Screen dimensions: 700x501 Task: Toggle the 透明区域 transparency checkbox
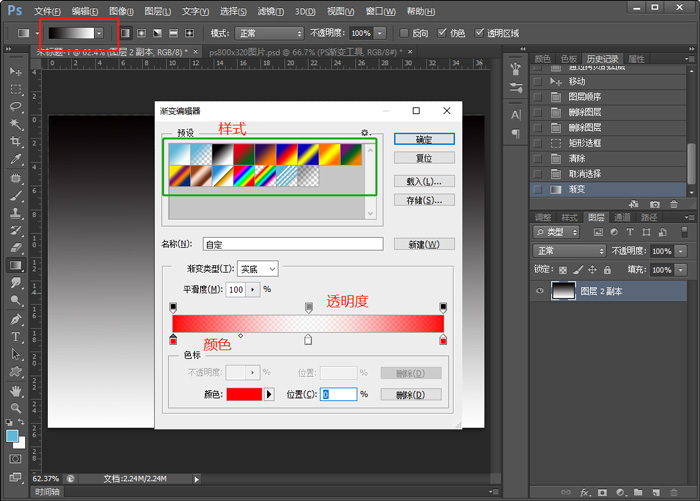(x=479, y=33)
